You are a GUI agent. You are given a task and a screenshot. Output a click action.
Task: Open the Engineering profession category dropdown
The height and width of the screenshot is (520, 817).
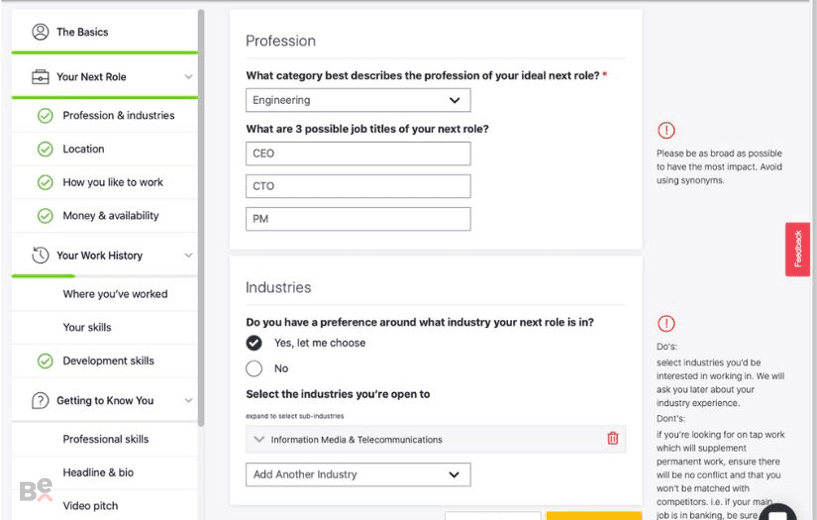pos(358,100)
